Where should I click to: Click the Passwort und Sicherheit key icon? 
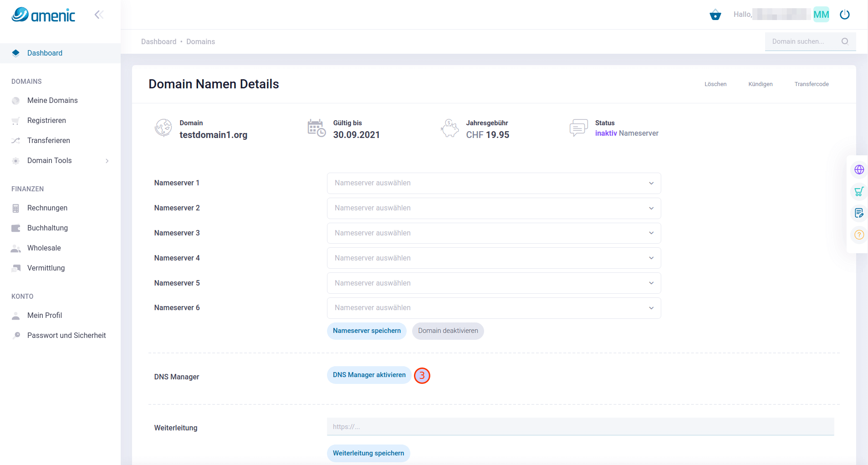coord(16,336)
